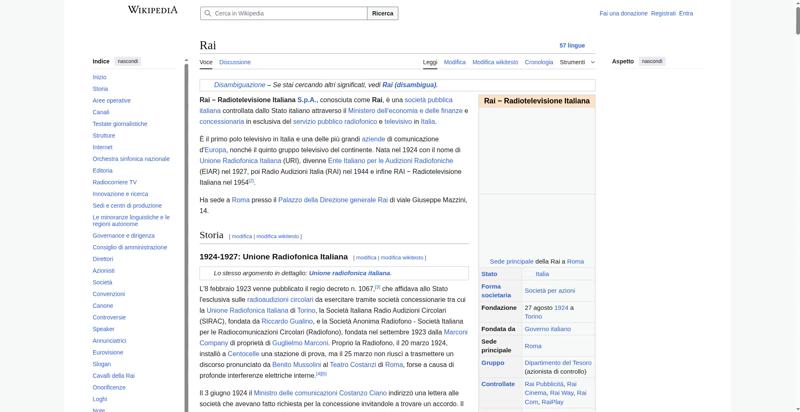Jump to Canali in the index
This screenshot has width=800, height=412.
tap(101, 112)
